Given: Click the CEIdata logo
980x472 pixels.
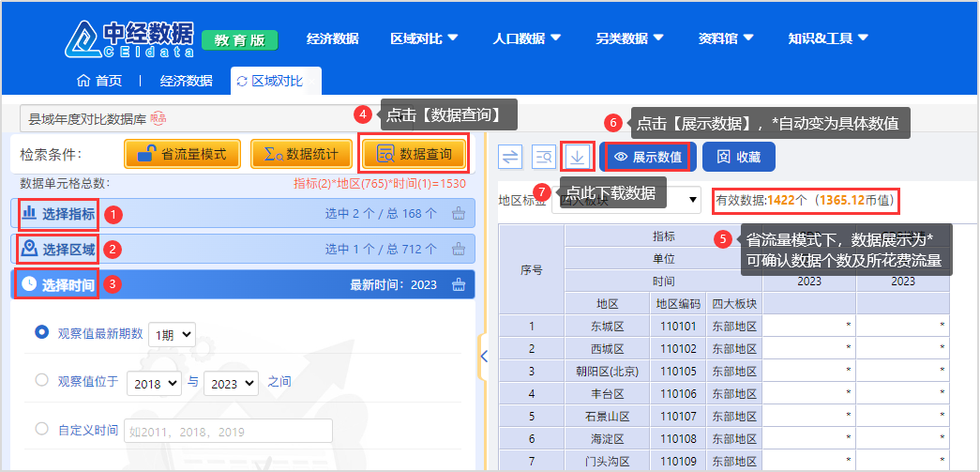Looking at the screenshot, I should tap(130, 38).
